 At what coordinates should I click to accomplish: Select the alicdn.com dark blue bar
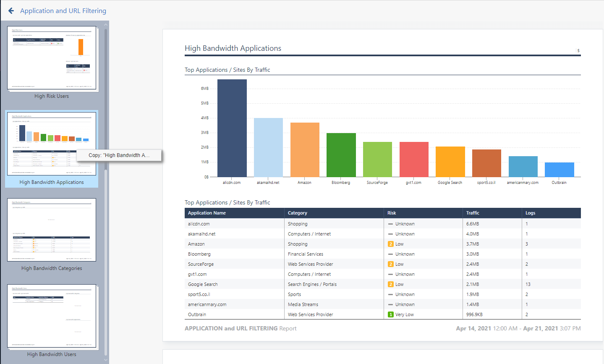(232, 128)
